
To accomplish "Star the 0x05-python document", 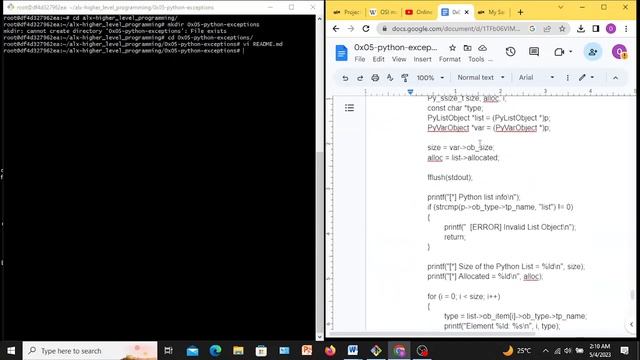I will pos(452,48).
